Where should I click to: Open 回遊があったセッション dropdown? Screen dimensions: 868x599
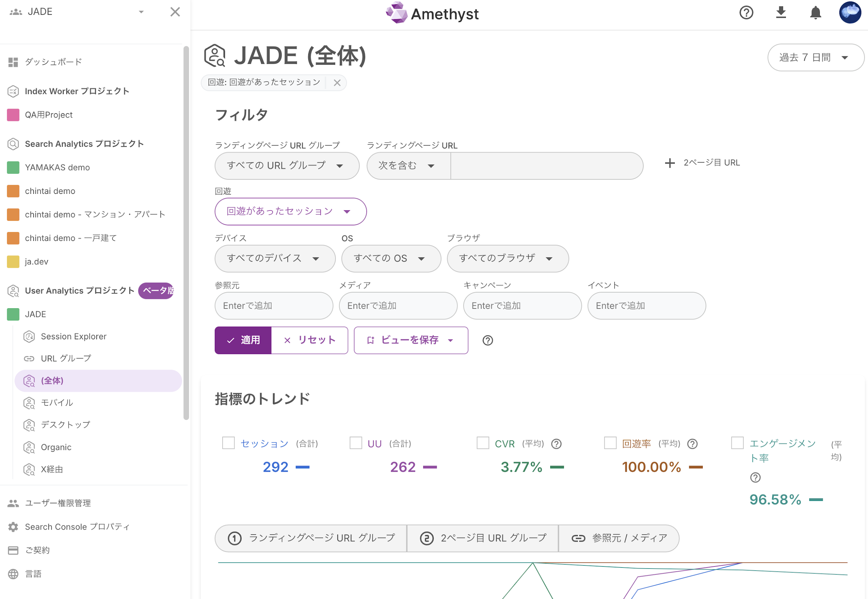pos(291,211)
